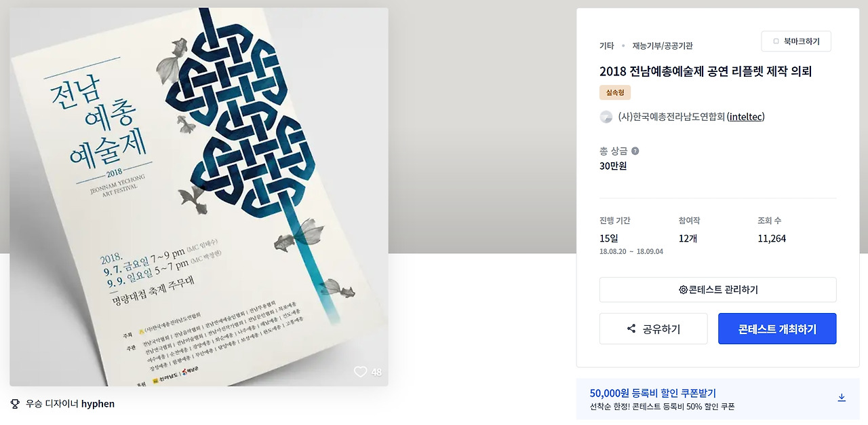Download the coupon via the arrow icon

842,398
